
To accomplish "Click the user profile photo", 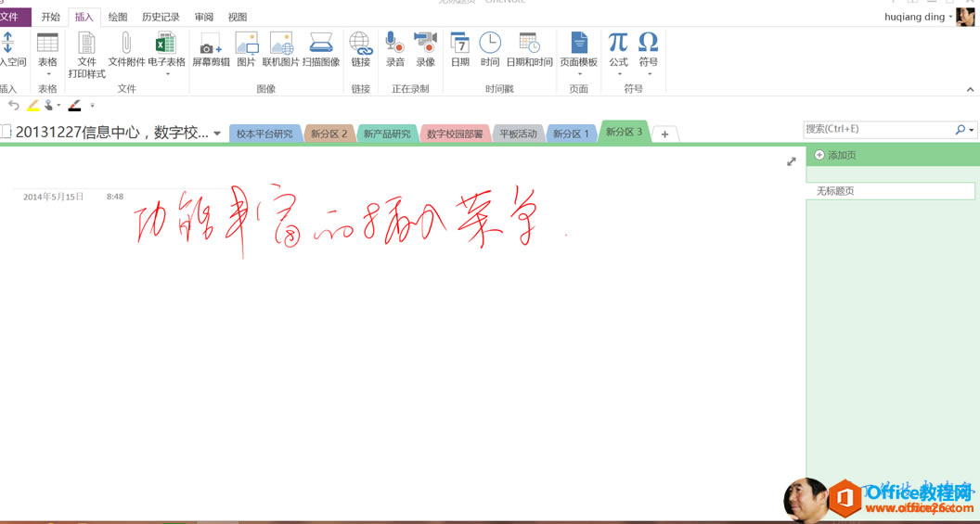I will tap(965, 17).
